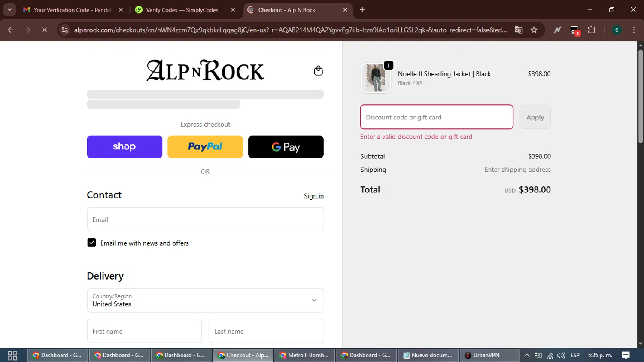The width and height of the screenshot is (644, 362).
Task: Focus the Last name field
Action: tap(266, 331)
